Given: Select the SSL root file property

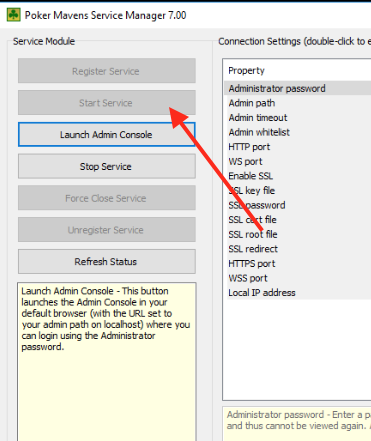Looking at the screenshot, I should click(298, 235).
